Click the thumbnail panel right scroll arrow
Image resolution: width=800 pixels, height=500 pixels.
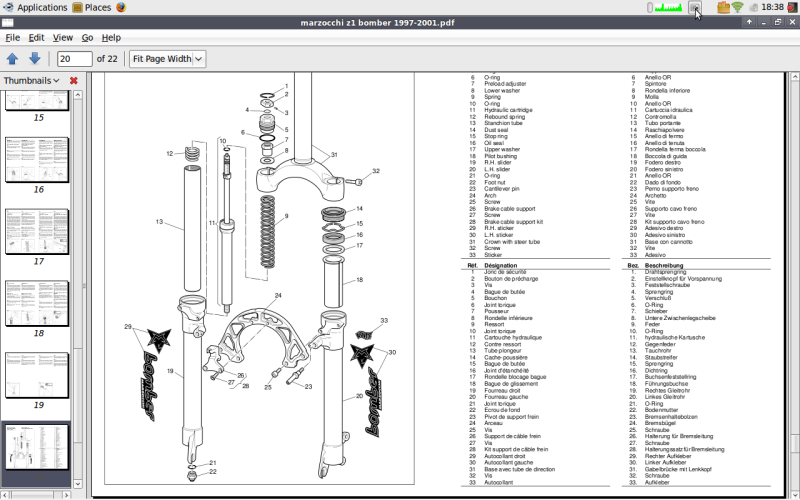[x=66, y=495]
